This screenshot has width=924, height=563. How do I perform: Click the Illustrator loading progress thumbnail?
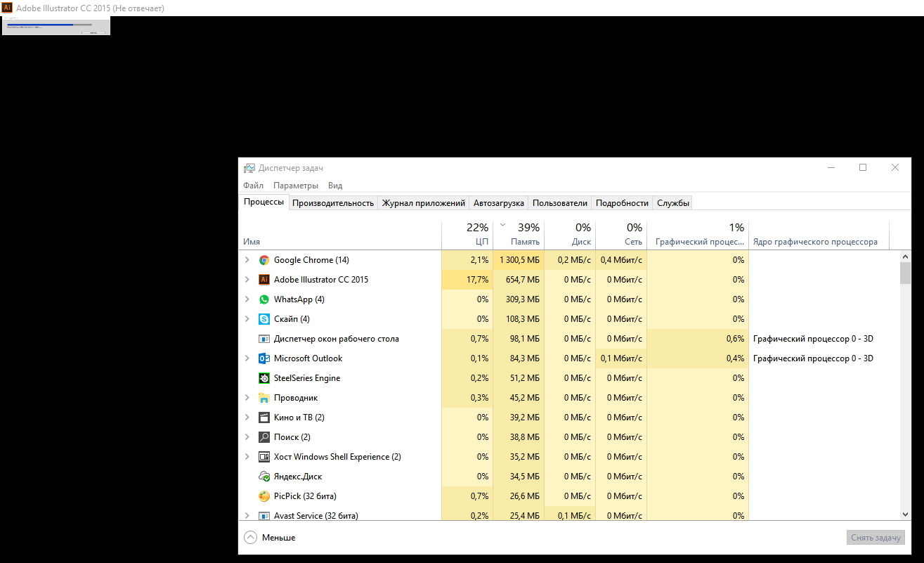tap(56, 26)
